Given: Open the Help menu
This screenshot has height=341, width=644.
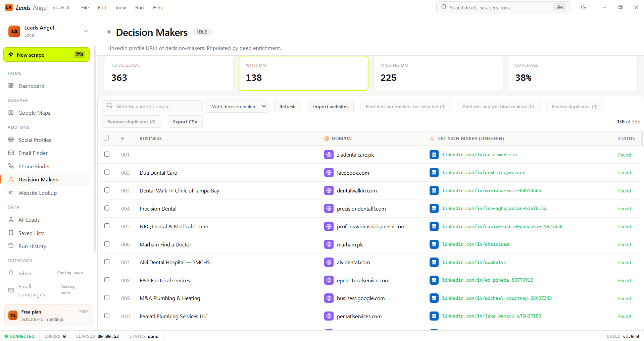Looking at the screenshot, I should coord(158,7).
